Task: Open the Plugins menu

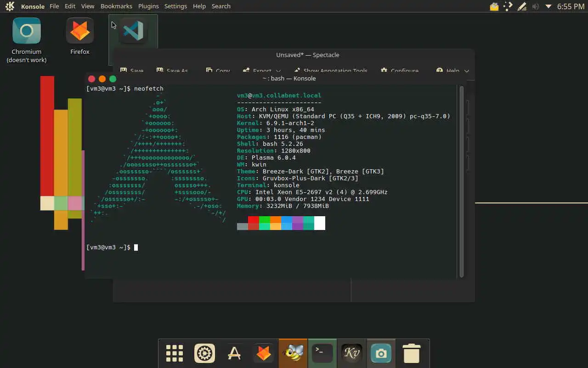Action: click(148, 6)
